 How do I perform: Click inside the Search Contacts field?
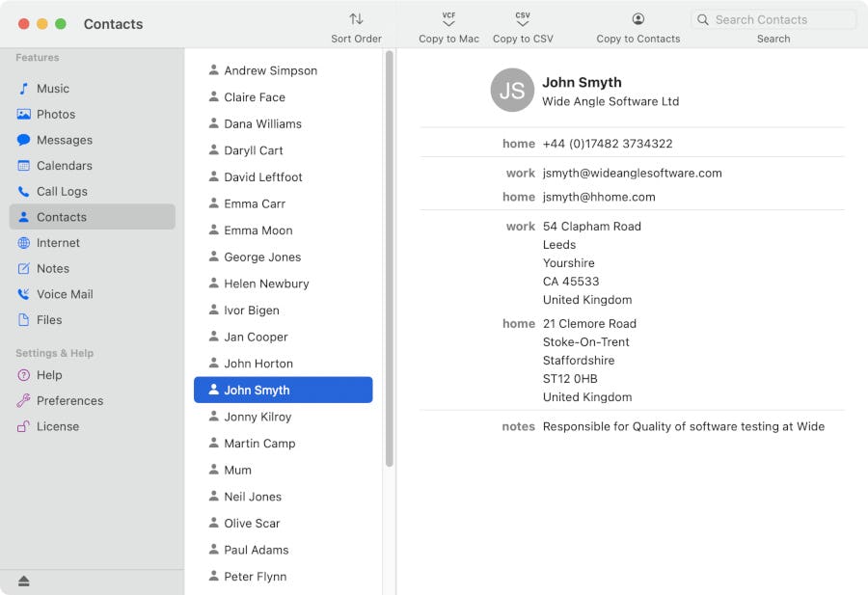(x=772, y=19)
